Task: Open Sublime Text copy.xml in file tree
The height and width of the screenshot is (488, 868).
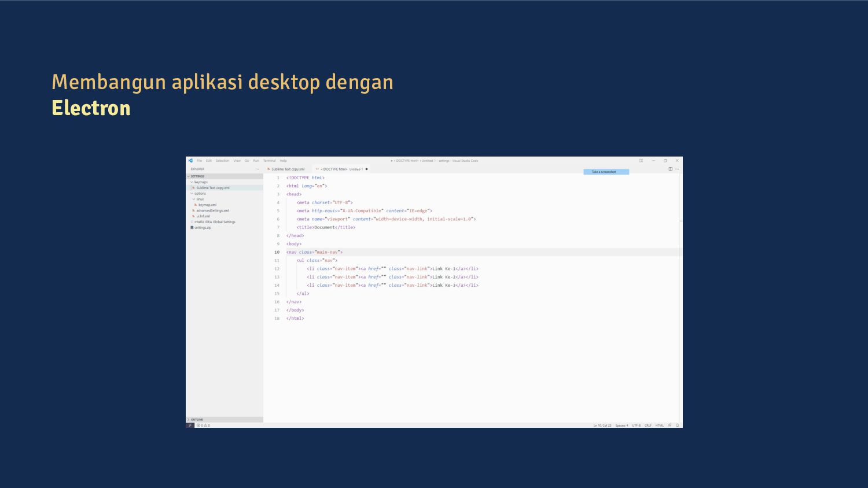Action: pyautogui.click(x=225, y=188)
